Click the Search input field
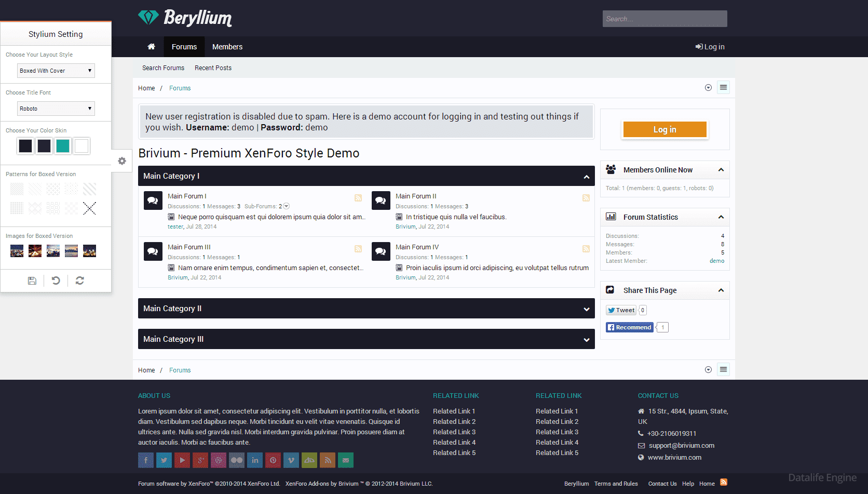 click(665, 19)
